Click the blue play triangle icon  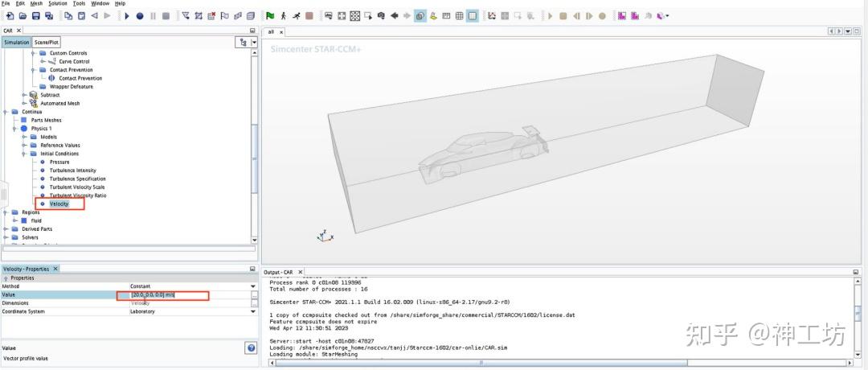point(127,16)
